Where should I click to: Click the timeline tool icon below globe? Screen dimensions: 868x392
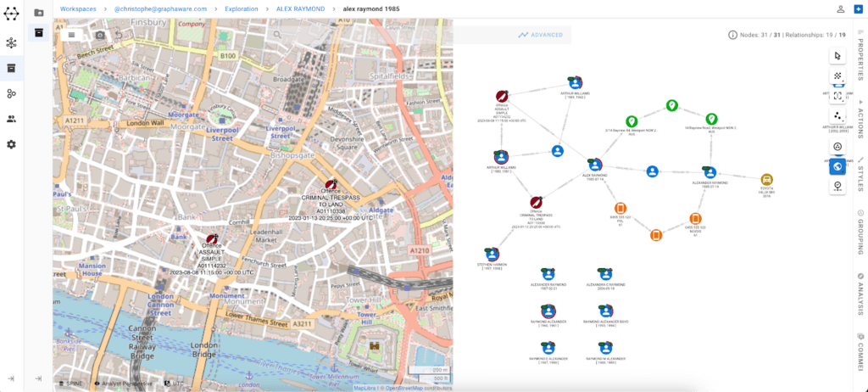(x=837, y=188)
